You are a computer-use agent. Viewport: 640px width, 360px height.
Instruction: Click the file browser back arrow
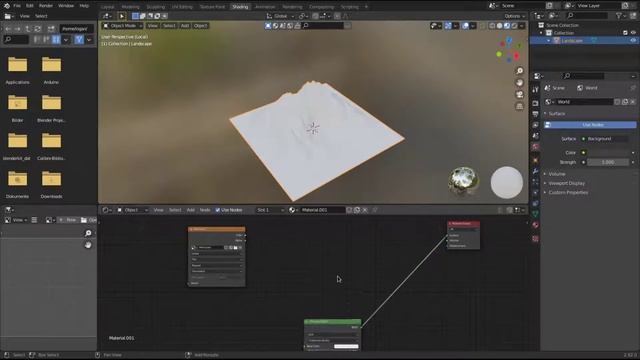tap(8, 29)
